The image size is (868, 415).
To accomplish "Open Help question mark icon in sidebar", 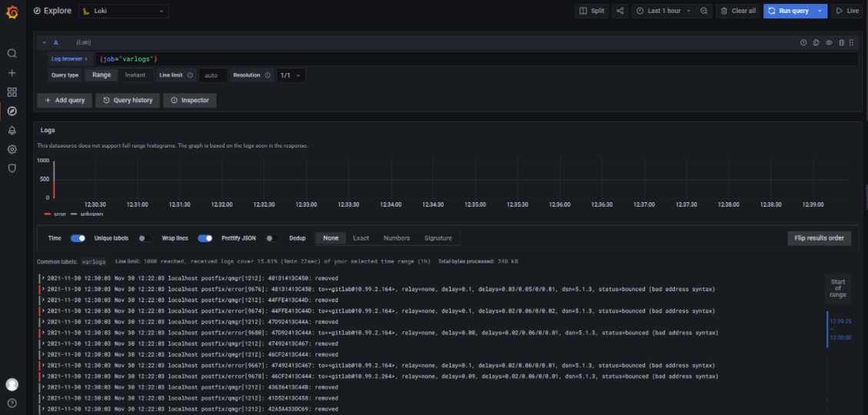I will pyautogui.click(x=12, y=403).
